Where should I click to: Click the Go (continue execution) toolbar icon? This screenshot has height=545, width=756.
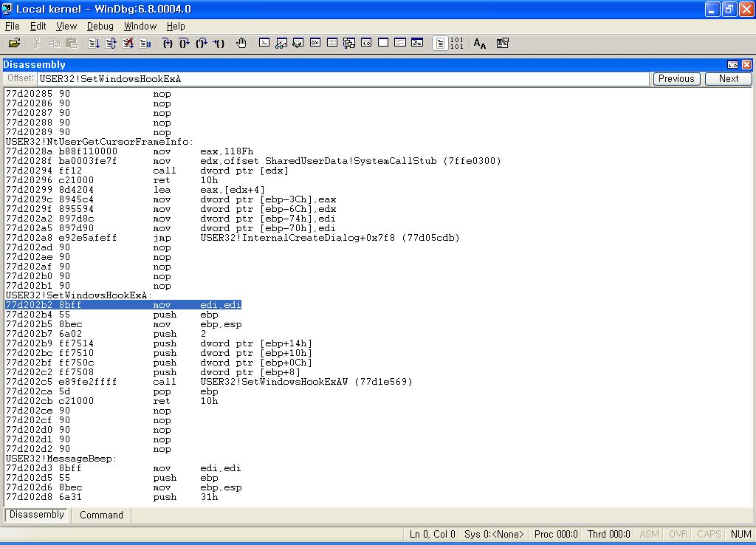pos(94,44)
